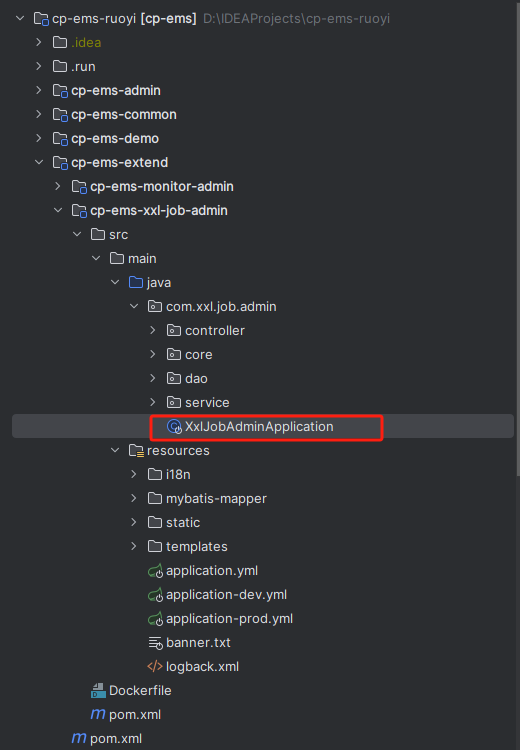Select the templates folder
Viewport: 520px width, 750px height.
point(197,547)
